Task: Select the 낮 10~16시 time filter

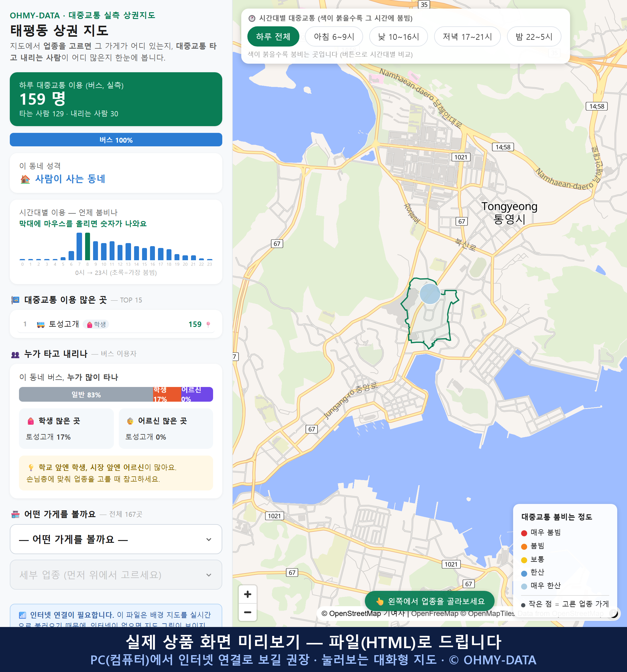Action: (x=399, y=36)
